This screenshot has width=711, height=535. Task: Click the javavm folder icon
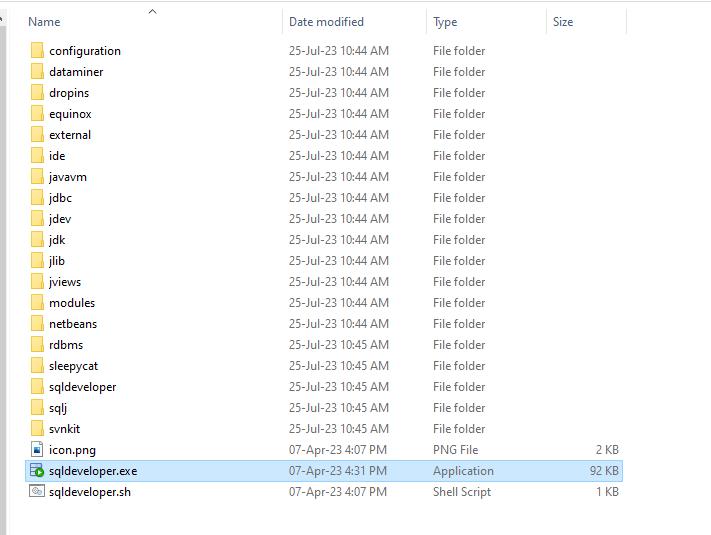(x=37, y=177)
